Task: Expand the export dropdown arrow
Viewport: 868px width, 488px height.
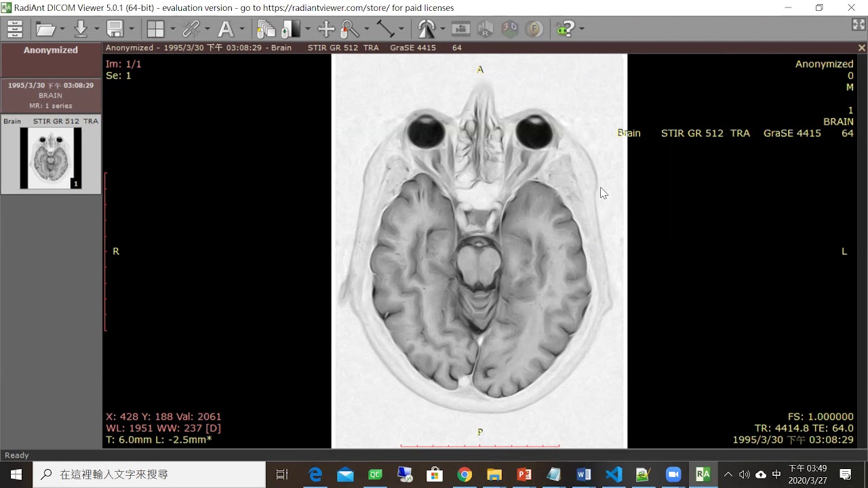Action: [x=132, y=29]
